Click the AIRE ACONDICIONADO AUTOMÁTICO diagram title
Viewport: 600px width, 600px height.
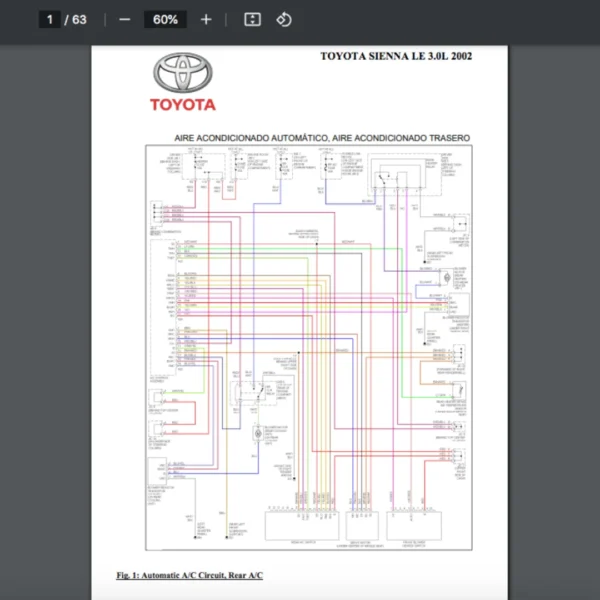click(x=250, y=137)
